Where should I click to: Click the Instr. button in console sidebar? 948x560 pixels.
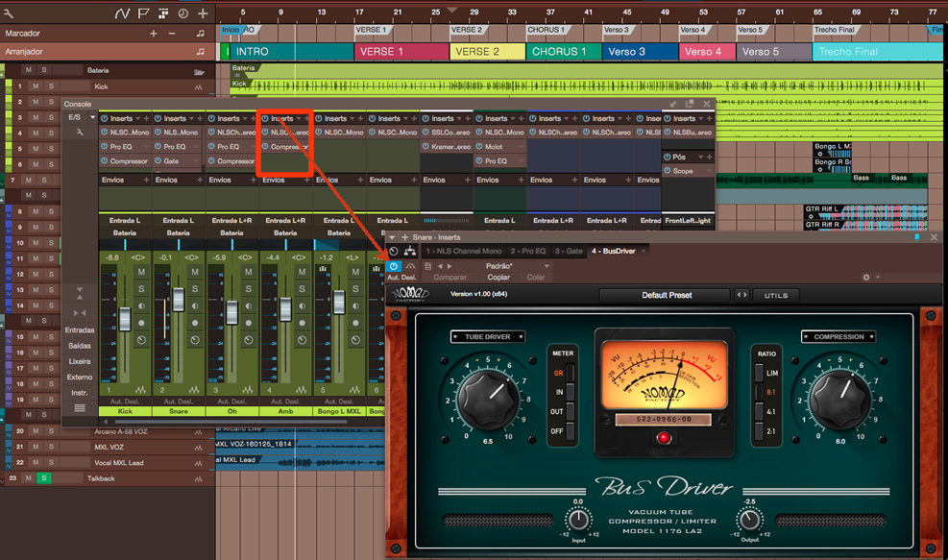pyautogui.click(x=80, y=393)
